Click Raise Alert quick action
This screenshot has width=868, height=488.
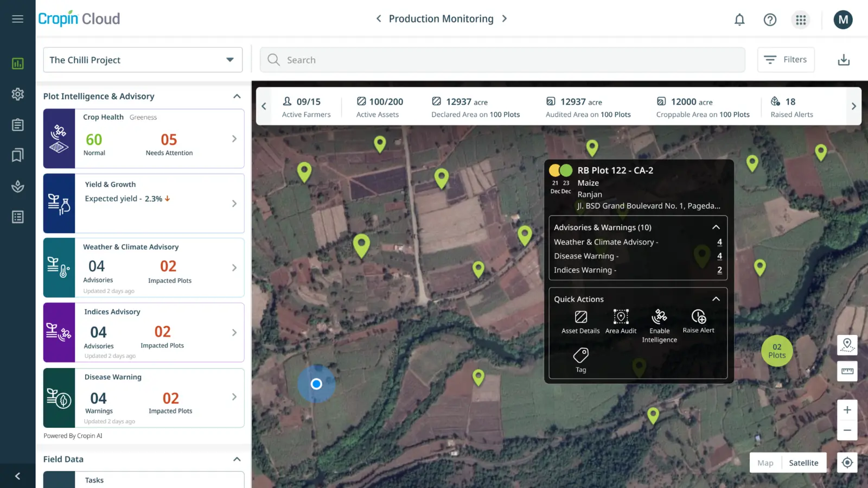pyautogui.click(x=699, y=322)
